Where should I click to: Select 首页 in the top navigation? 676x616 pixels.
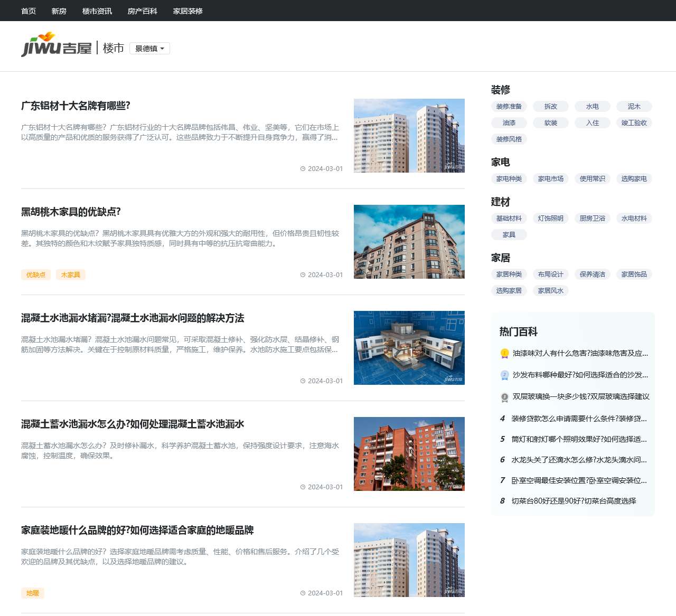[28, 11]
